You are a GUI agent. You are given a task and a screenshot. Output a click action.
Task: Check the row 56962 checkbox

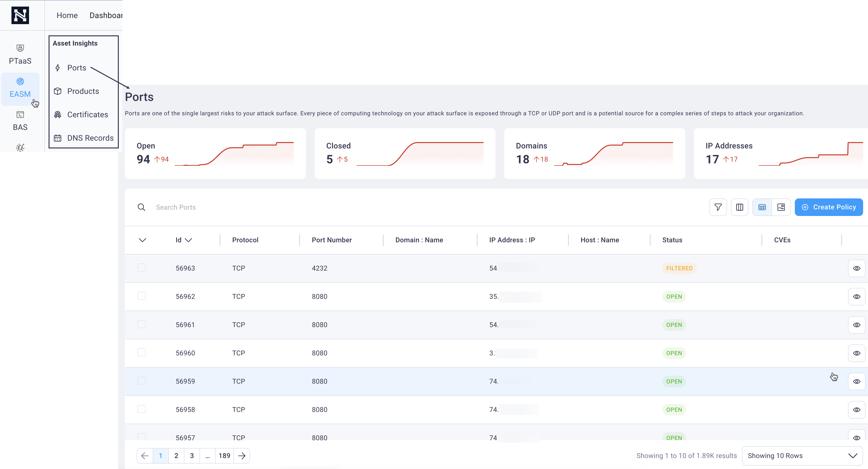(x=141, y=296)
